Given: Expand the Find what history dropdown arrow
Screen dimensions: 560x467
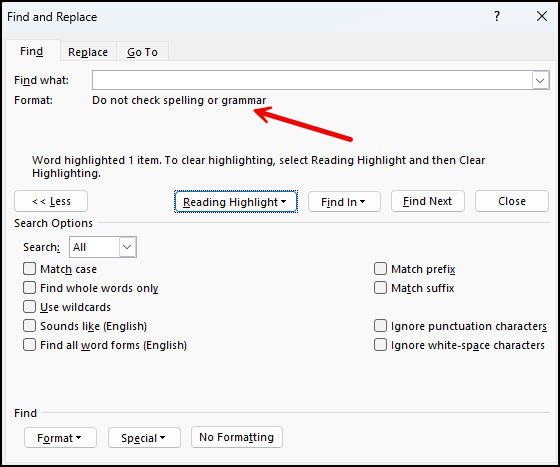Looking at the screenshot, I should click(540, 80).
